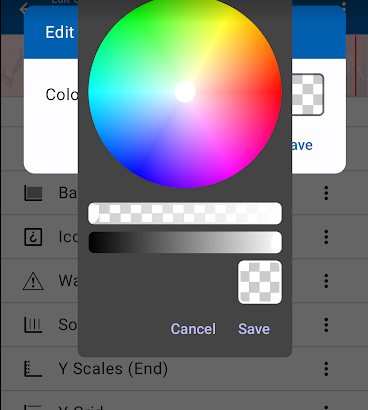Save the selected color in picker
This screenshot has width=368, height=410.
click(254, 329)
